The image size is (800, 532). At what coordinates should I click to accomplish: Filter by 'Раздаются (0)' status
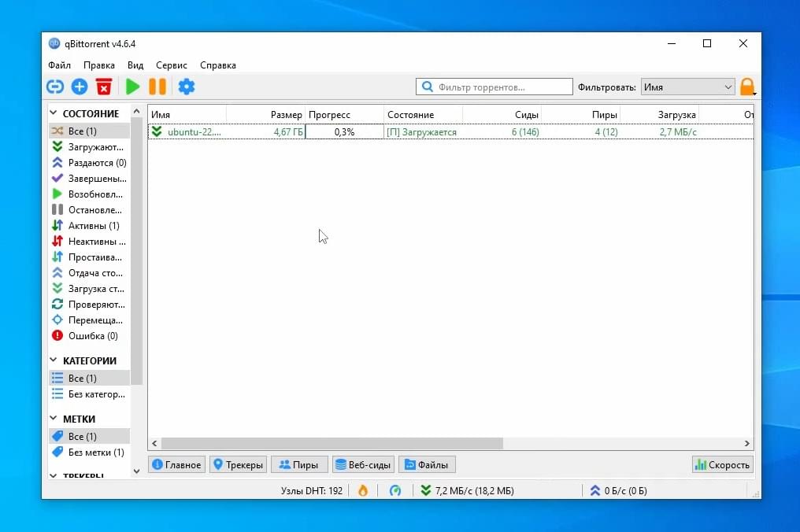pos(89,163)
